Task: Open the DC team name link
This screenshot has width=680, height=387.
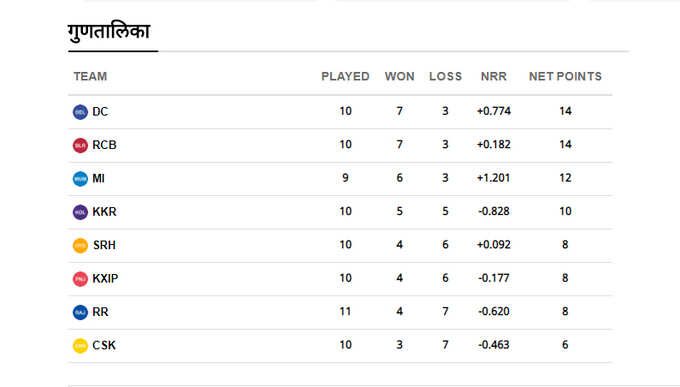Action: pos(100,112)
